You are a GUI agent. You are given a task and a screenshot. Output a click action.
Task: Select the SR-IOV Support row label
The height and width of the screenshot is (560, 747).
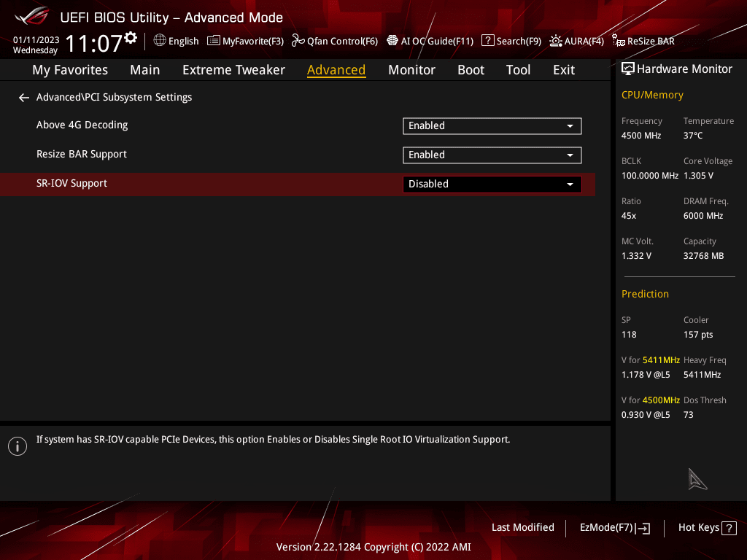(x=71, y=183)
